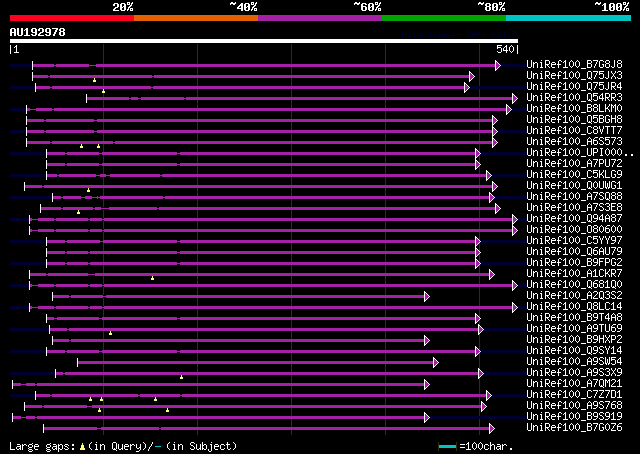Viewport: 640px width, 454px height.
Task: Click the purple 40–60% identity color segment
Action: (320, 18)
